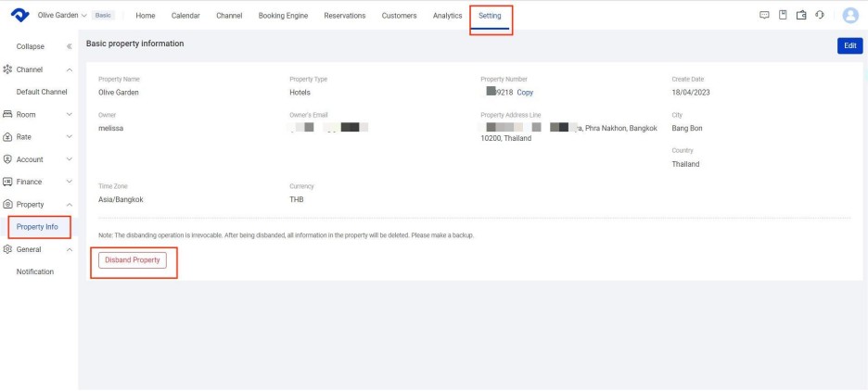
Task: Expand the Room section in sidebar
Action: click(69, 115)
